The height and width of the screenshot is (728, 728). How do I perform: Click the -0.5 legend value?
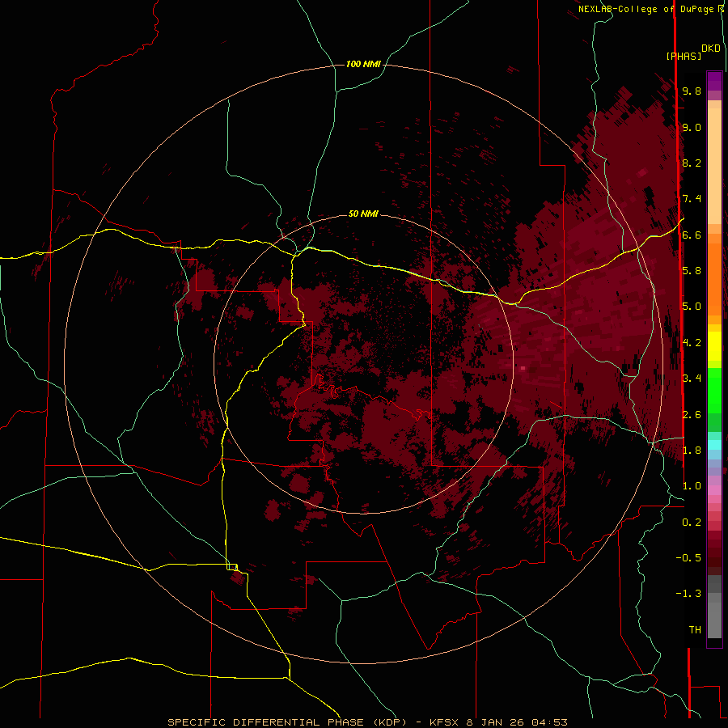(x=688, y=557)
